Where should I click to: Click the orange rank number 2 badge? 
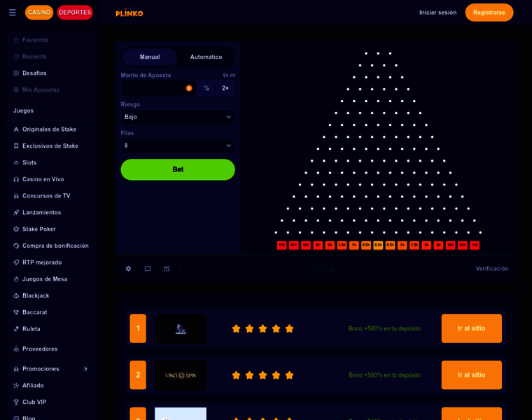[x=138, y=375]
